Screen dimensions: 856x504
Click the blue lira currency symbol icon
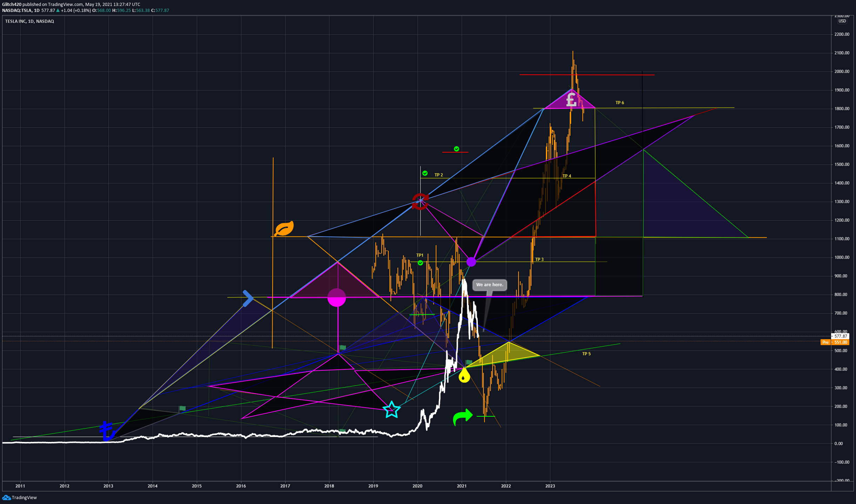(107, 431)
